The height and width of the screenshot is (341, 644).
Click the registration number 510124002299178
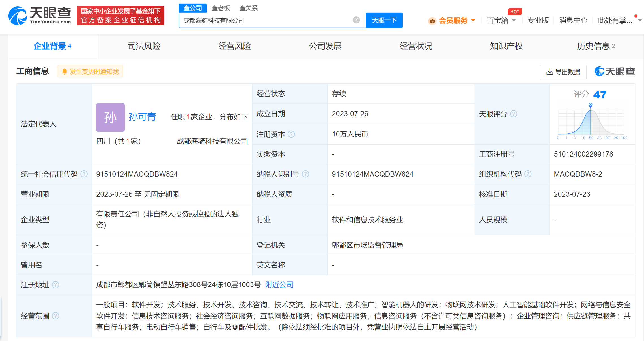(x=583, y=154)
